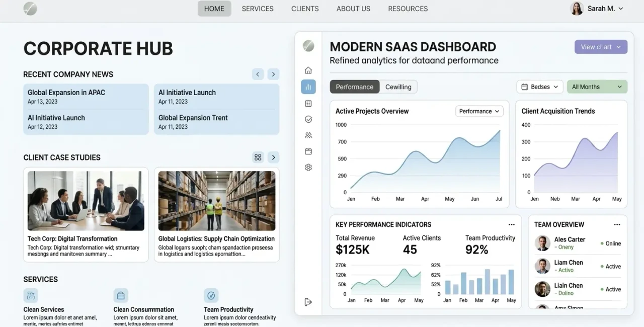Image resolution: width=644 pixels, height=327 pixels.
Task: Open dashboard sidebar Home icon
Action: 308,70
